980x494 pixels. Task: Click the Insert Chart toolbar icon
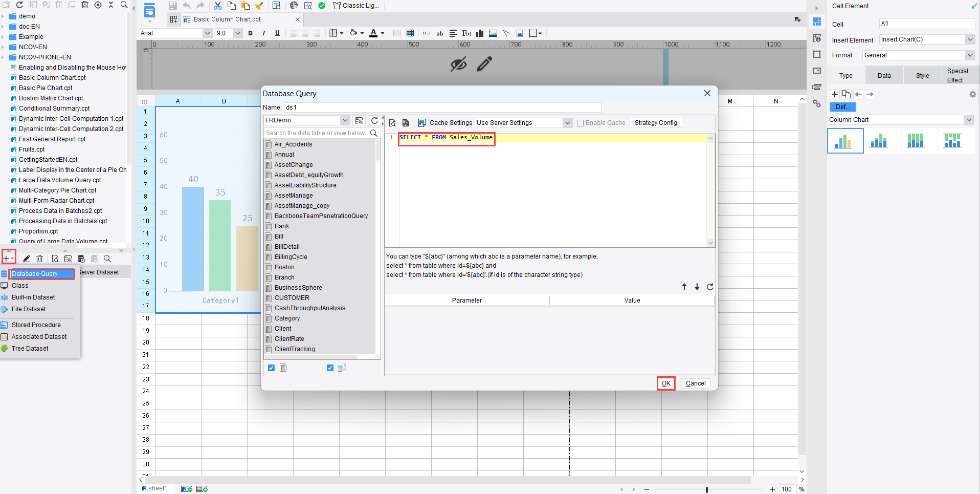click(480, 33)
